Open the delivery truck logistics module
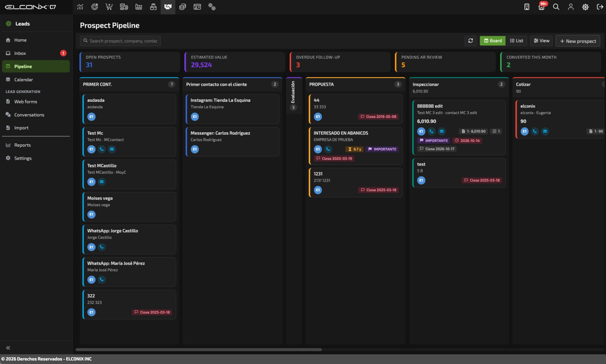This screenshot has width=606, height=364. point(124,7)
